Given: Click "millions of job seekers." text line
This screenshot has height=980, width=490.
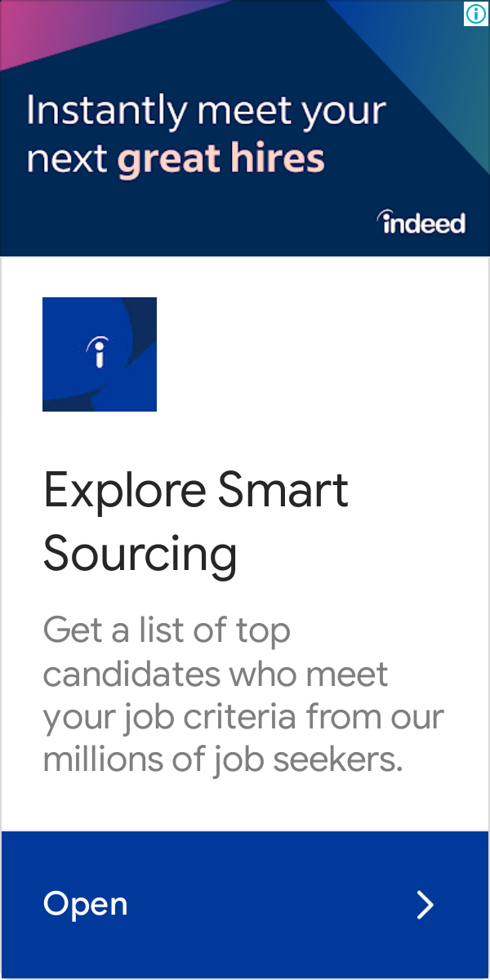Looking at the screenshot, I should coord(223,760).
